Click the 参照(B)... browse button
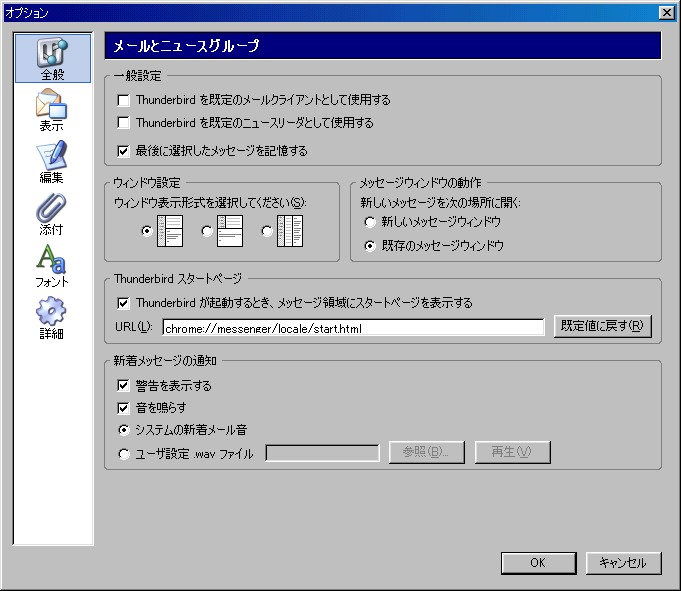The height and width of the screenshot is (591, 681). pyautogui.click(x=426, y=452)
